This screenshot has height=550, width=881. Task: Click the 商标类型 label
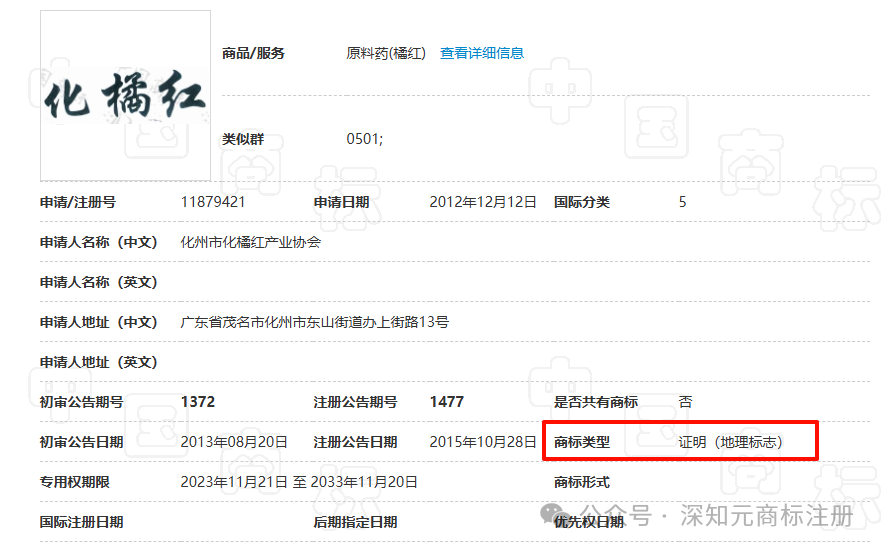pyautogui.click(x=582, y=442)
